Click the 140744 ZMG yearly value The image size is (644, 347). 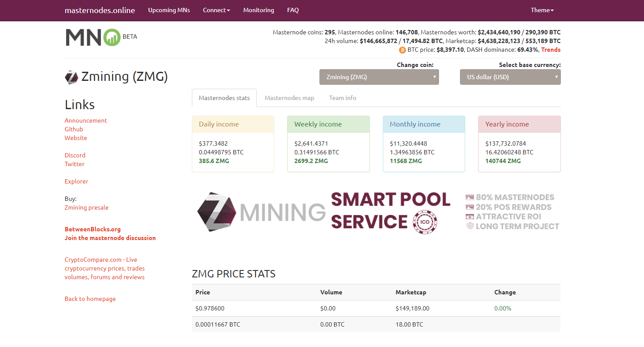click(x=503, y=161)
